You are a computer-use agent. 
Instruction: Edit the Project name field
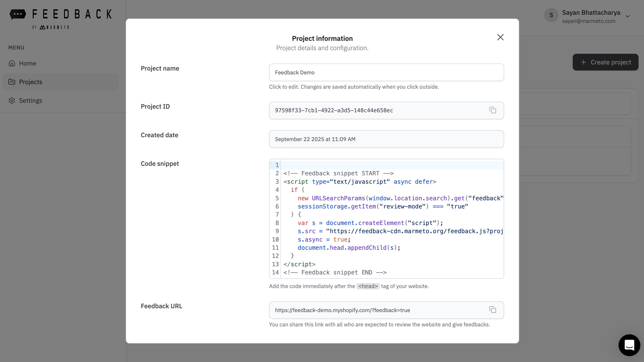[386, 72]
